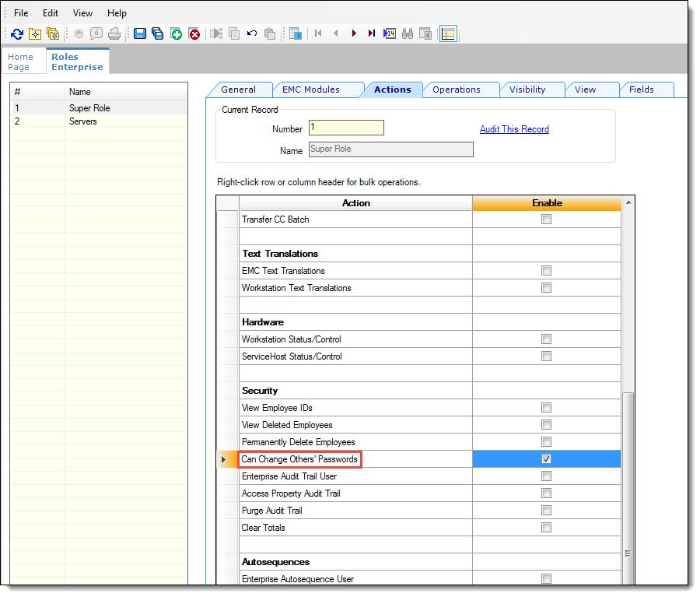The height and width of the screenshot is (597, 700).
Task: Open the File menu
Action: coord(21,13)
